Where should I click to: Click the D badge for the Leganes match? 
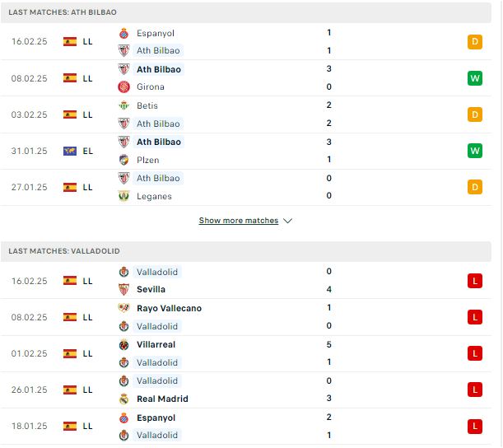click(x=475, y=187)
